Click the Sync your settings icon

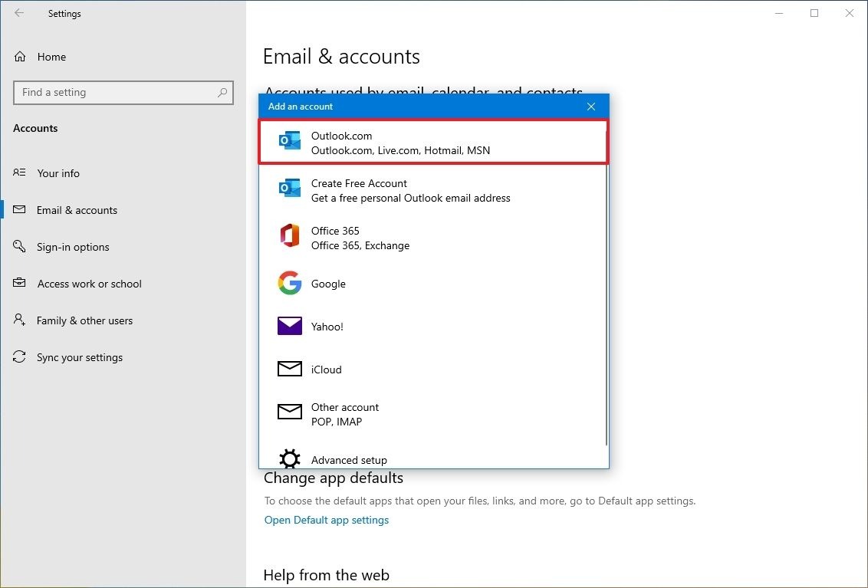(x=19, y=357)
